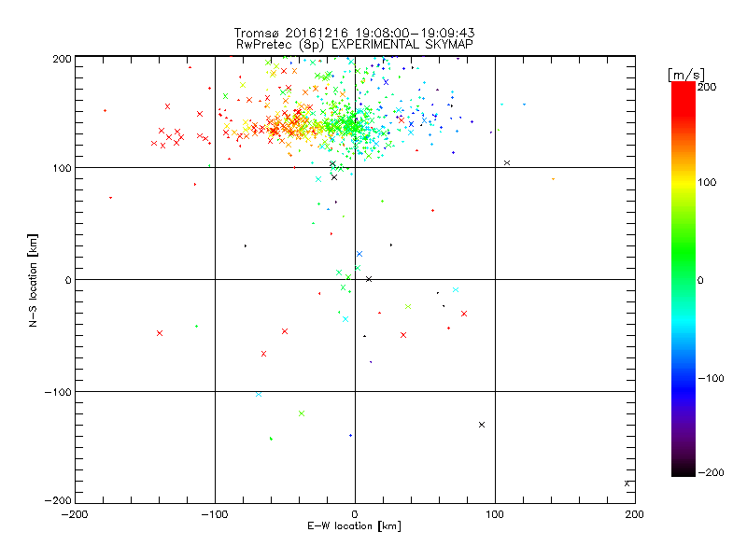Click the colorbar label '100'
Viewport: 747px width, 560px height.
click(x=707, y=182)
